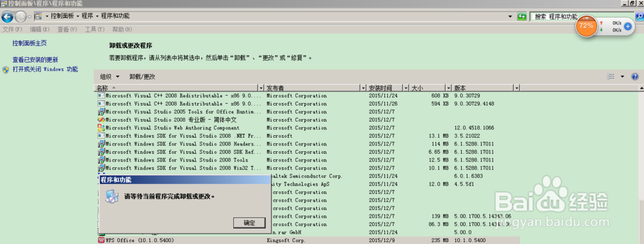This screenshot has height=244, width=644.
Task: Click the orange 72% floating widget
Action: coord(586,26)
